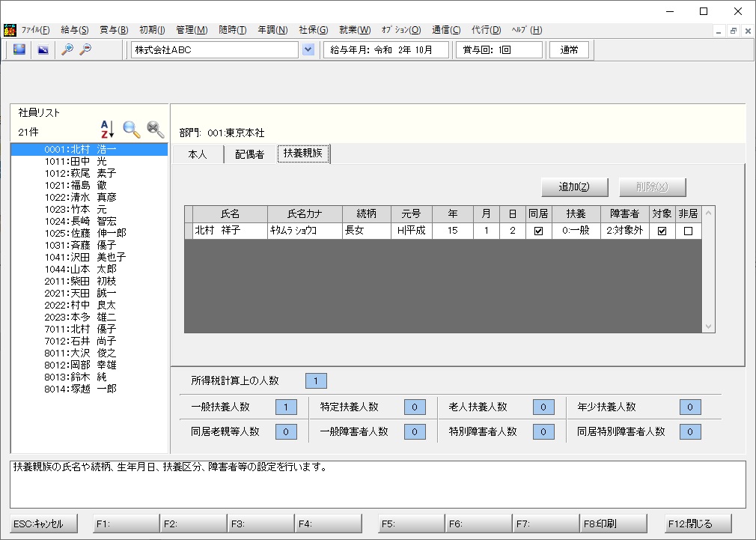The height and width of the screenshot is (540, 756).
Task: Switch to the 本人 tab
Action: tap(198, 154)
